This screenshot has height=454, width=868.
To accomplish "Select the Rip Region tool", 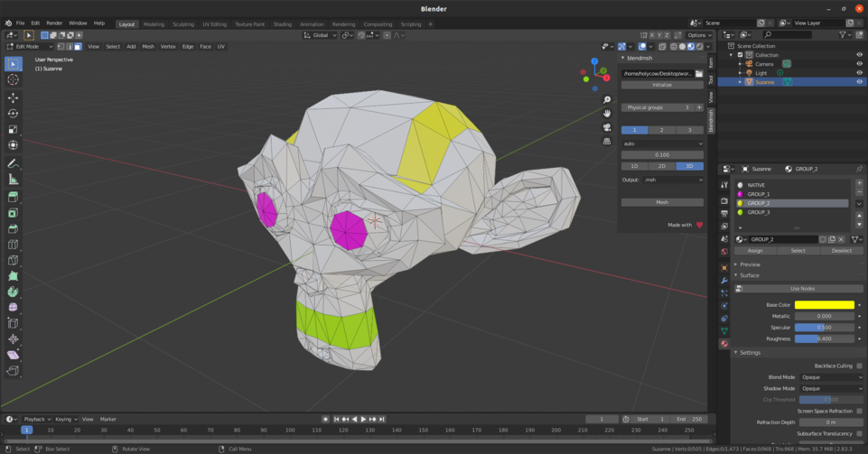I will click(x=14, y=370).
